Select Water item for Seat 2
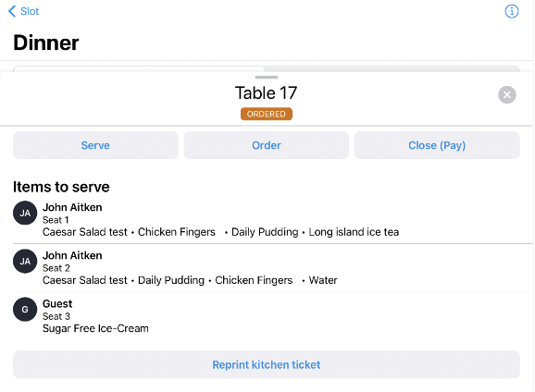The height and width of the screenshot is (392, 535). [323, 280]
